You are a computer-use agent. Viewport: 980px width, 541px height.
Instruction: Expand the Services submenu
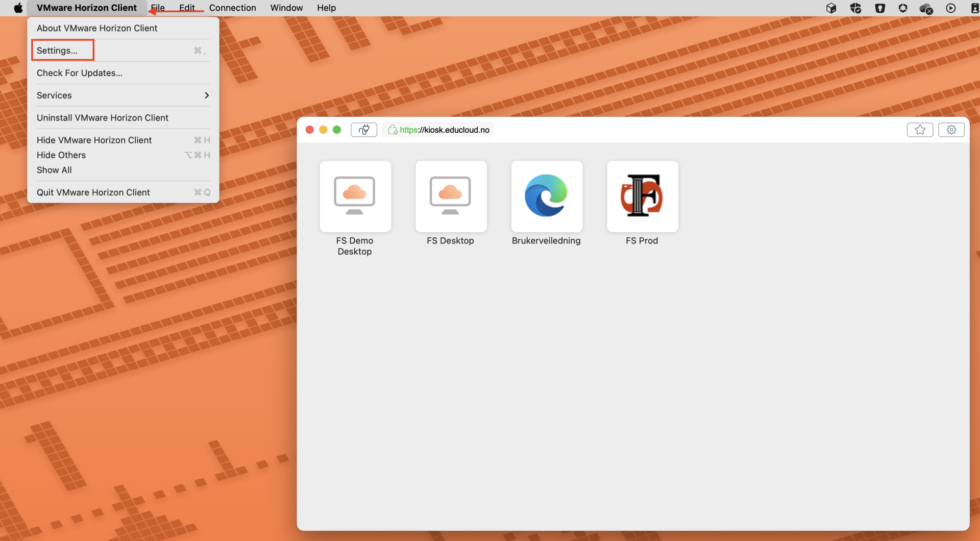(x=123, y=95)
